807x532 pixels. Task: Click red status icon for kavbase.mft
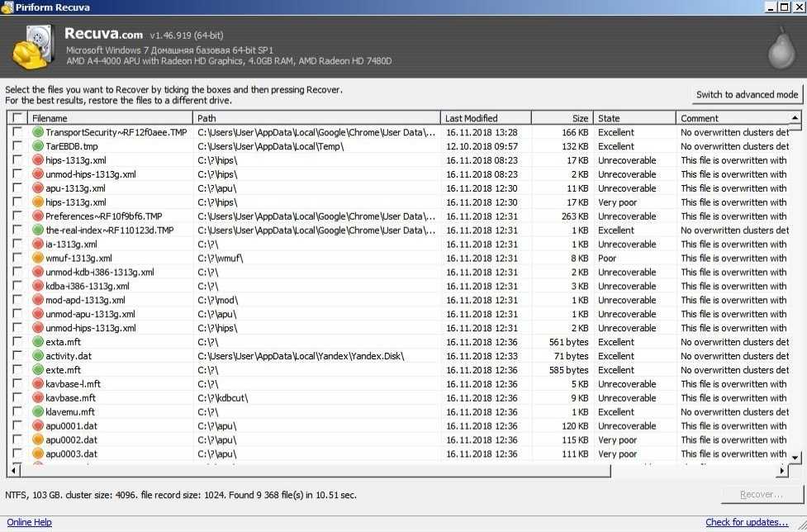coord(37,398)
